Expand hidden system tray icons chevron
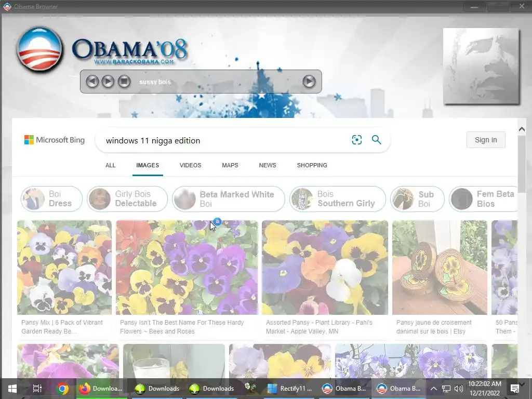Screen dimensions: 532x399 point(434,389)
